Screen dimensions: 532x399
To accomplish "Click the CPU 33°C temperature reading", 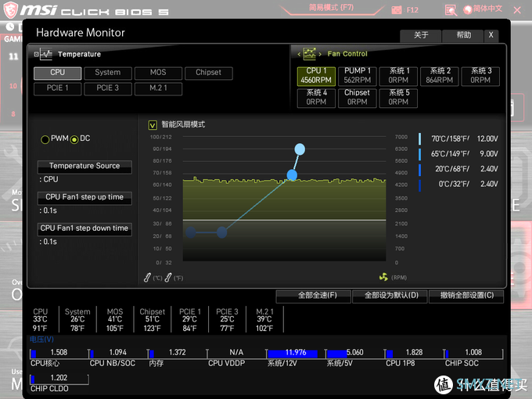I will point(40,320).
